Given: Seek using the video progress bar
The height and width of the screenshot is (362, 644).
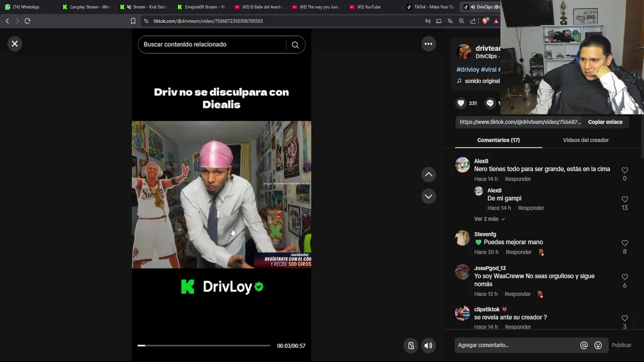Looking at the screenshot, I should (204, 345).
